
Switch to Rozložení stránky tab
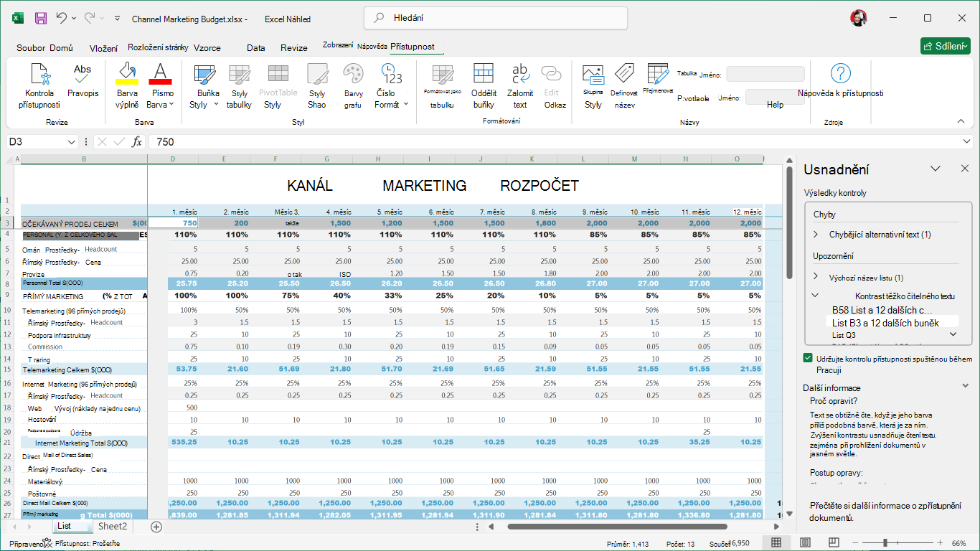pos(158,47)
